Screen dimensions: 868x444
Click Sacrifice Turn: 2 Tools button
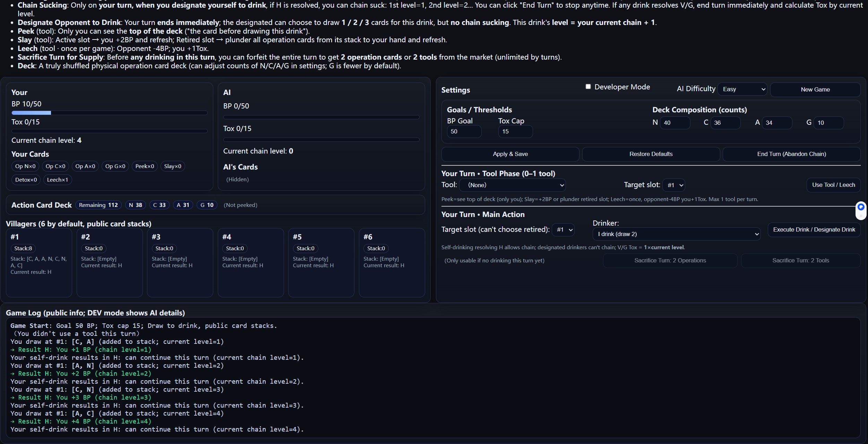800,260
